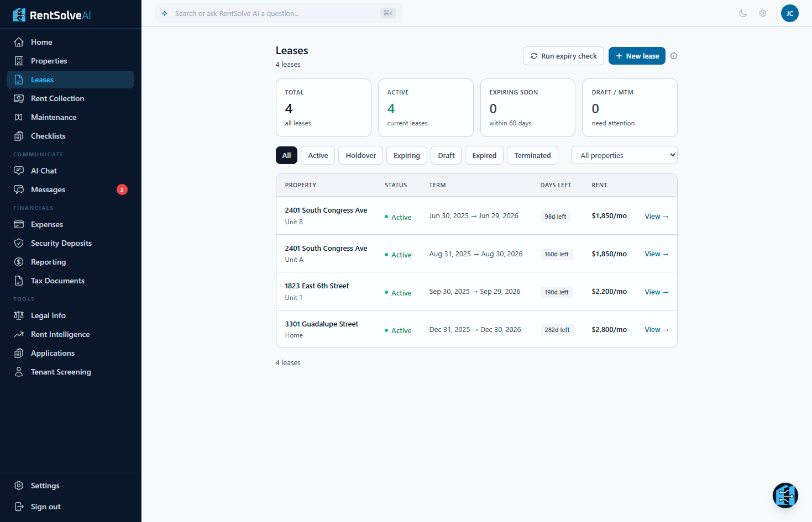Click the Run expiry check button

click(563, 56)
